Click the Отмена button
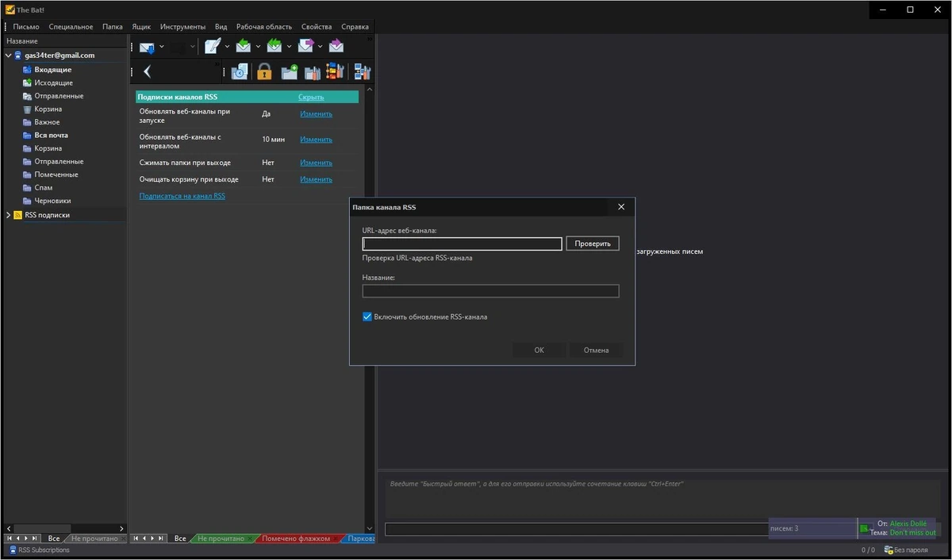Screen dimensions: 952x560 [596, 350]
